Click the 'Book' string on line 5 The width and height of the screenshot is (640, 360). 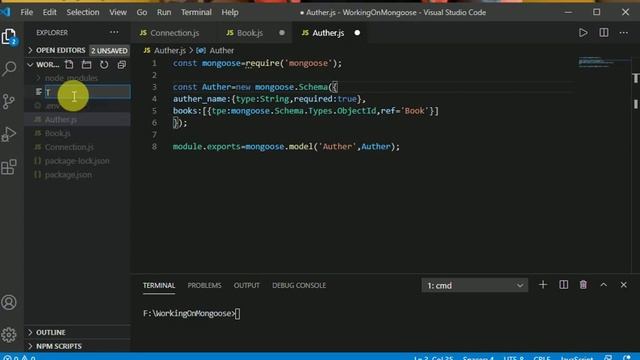pyautogui.click(x=414, y=111)
